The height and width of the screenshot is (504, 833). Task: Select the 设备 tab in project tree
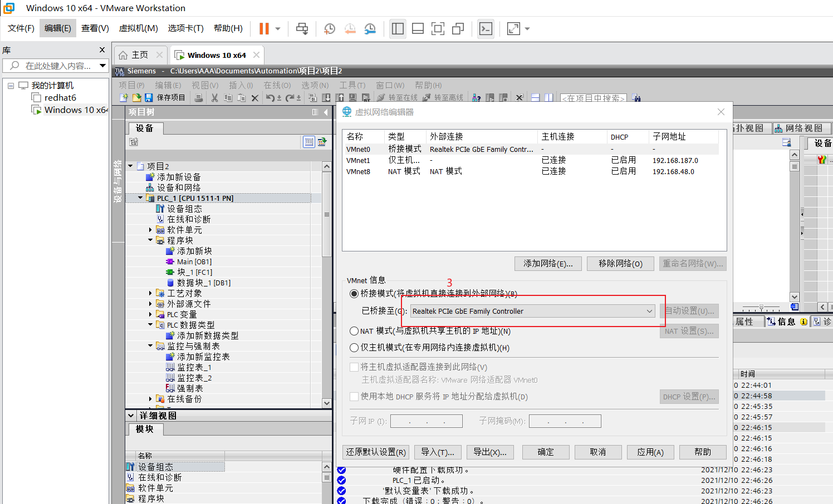145,129
